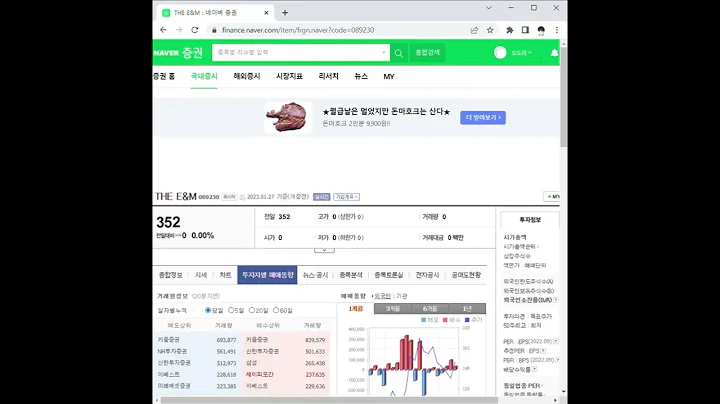Go back using the browser back arrow

(163, 30)
